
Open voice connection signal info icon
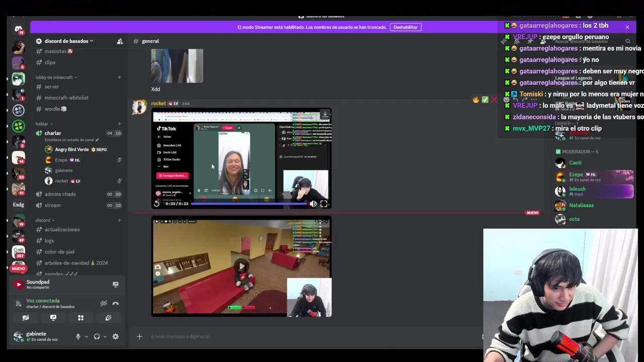(x=19, y=304)
